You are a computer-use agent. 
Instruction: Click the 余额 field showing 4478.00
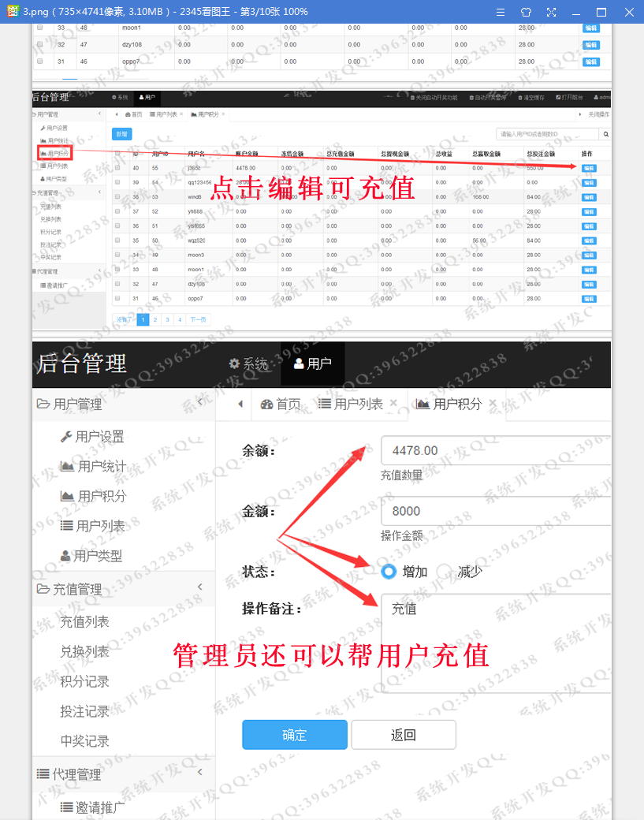496,450
